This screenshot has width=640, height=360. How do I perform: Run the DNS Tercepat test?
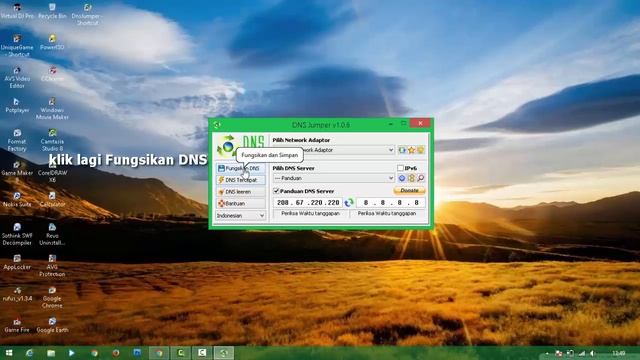pos(240,180)
